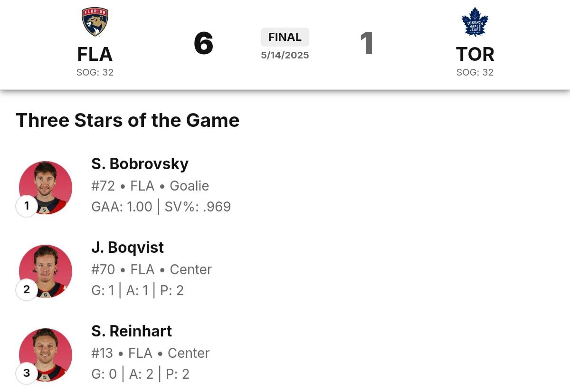Image resolution: width=570 pixels, height=392 pixels.
Task: Click the second star rank badge
Action: 27,289
